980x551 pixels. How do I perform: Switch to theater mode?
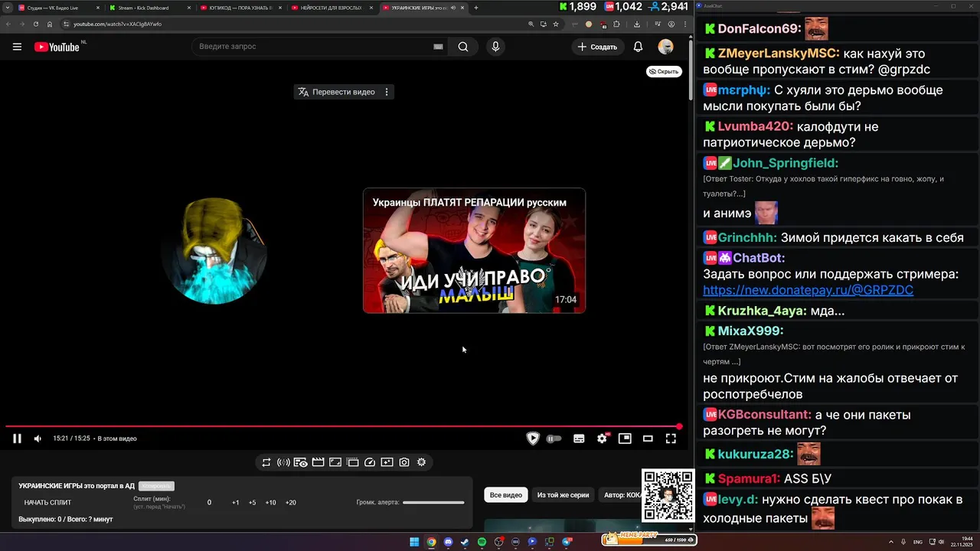[x=648, y=439]
